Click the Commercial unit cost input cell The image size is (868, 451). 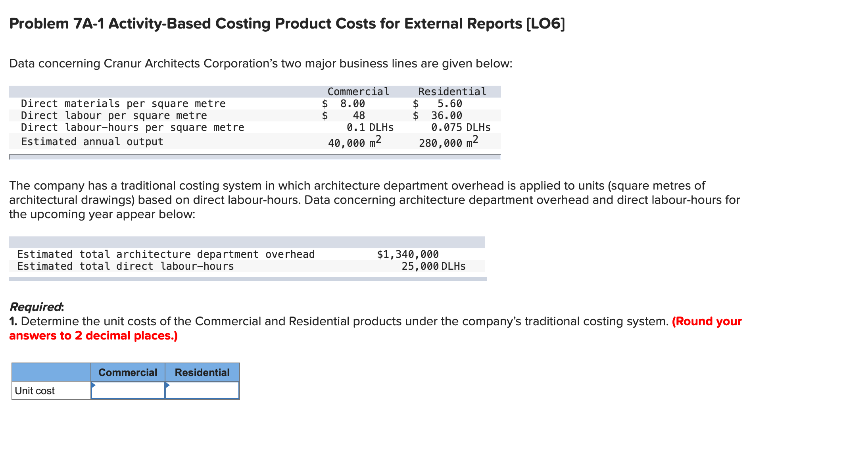click(128, 391)
